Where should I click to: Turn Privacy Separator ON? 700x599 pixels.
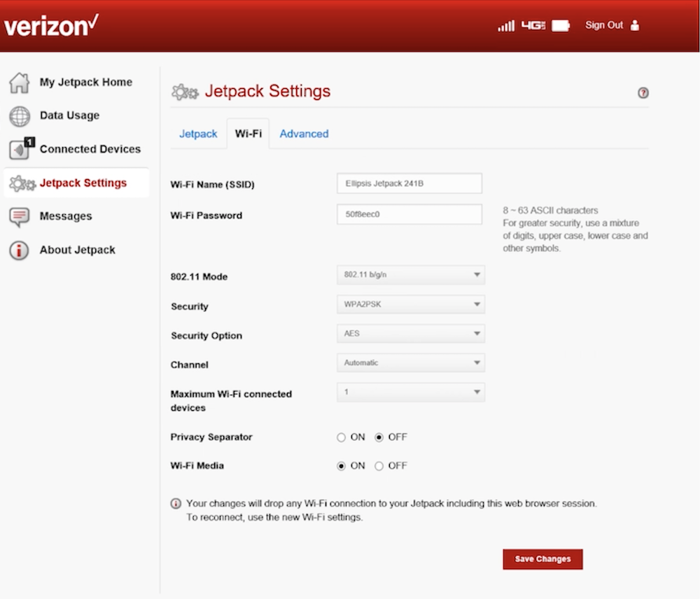click(x=342, y=437)
